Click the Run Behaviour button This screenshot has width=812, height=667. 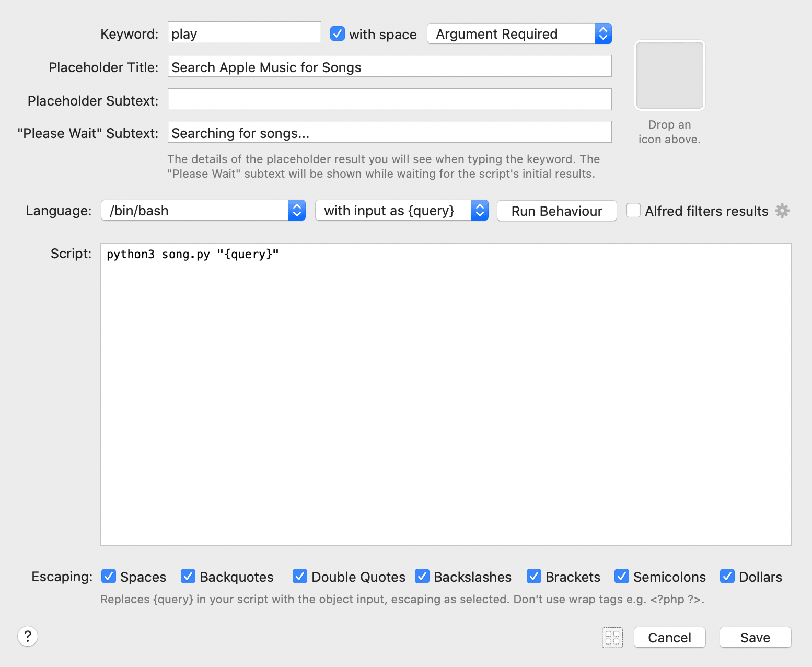coord(557,211)
